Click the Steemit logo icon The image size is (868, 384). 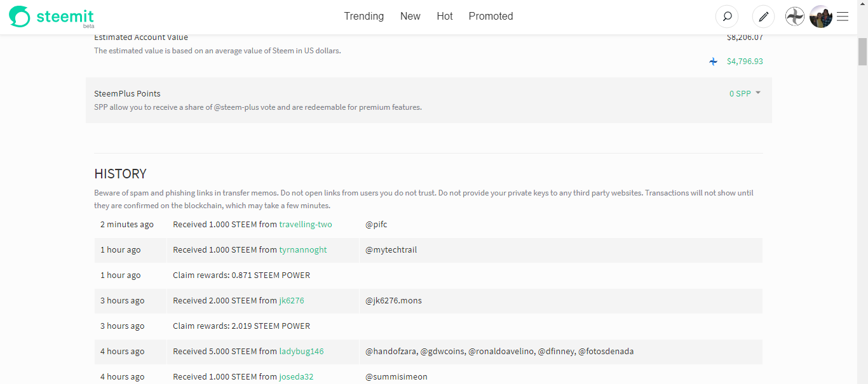click(x=20, y=17)
